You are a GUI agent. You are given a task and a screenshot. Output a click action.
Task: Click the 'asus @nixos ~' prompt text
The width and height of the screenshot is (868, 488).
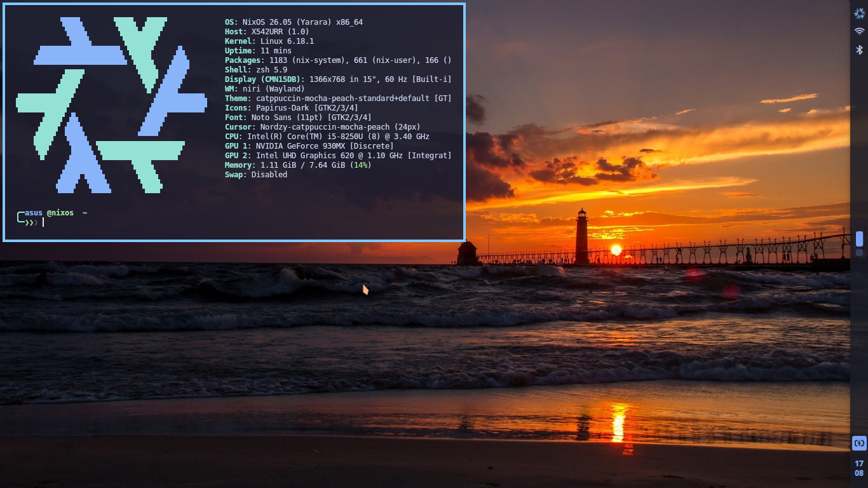point(56,213)
